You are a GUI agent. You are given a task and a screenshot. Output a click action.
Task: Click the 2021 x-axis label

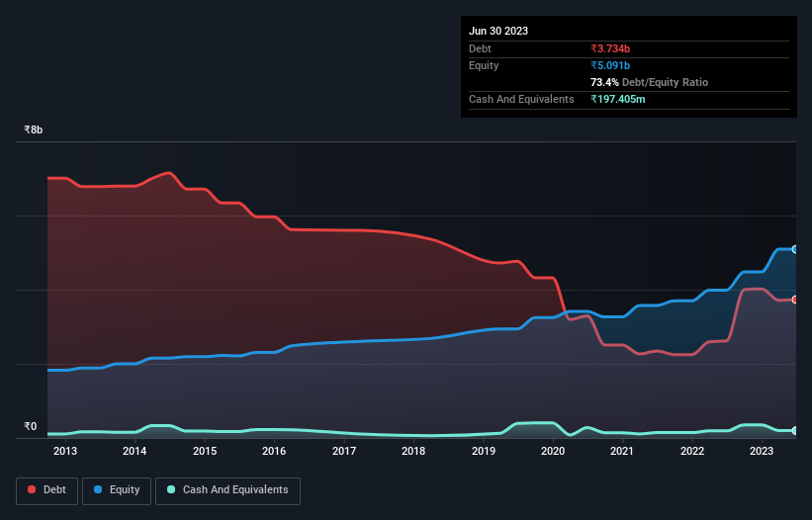coord(622,451)
